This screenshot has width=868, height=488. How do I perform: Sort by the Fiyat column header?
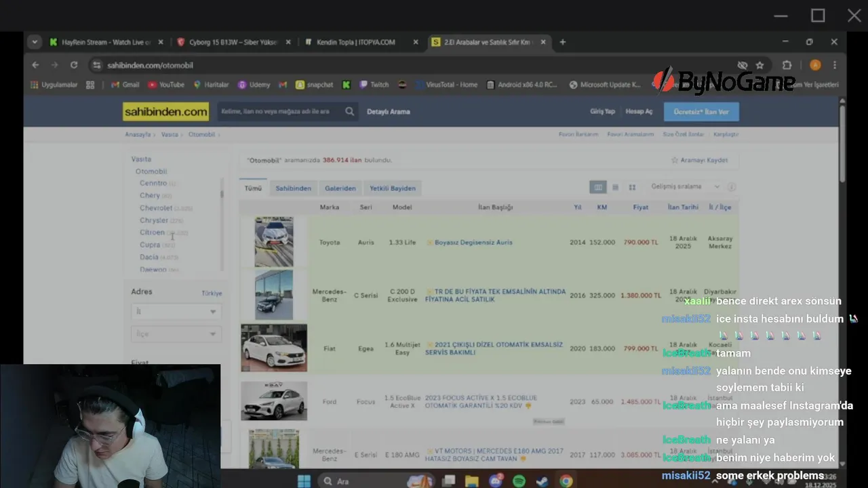tap(641, 207)
